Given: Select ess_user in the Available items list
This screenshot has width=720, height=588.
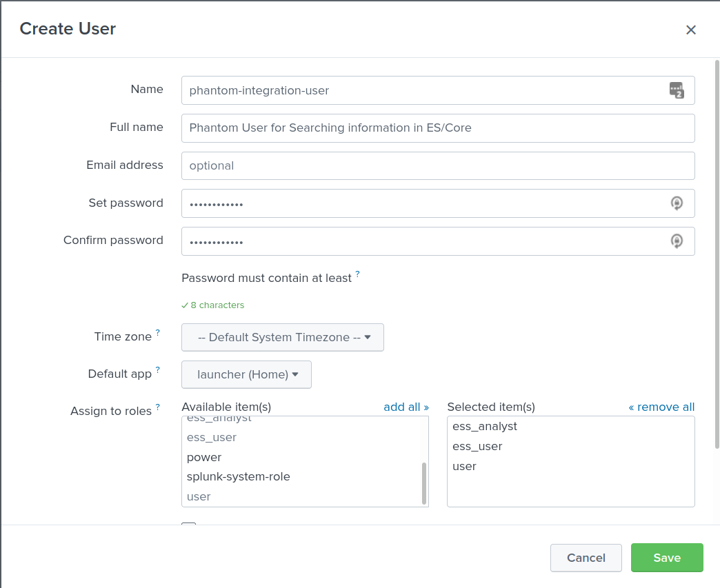Looking at the screenshot, I should click(211, 437).
